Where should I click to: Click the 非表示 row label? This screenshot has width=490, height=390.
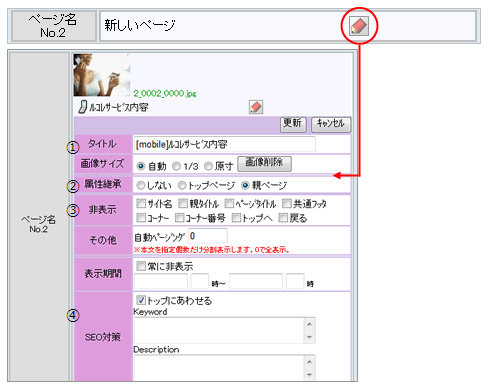coord(103,210)
